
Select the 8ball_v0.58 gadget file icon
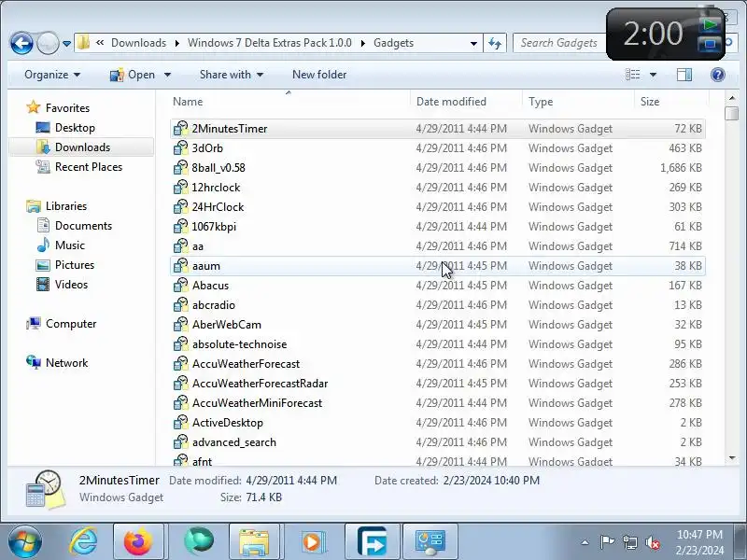pos(180,168)
